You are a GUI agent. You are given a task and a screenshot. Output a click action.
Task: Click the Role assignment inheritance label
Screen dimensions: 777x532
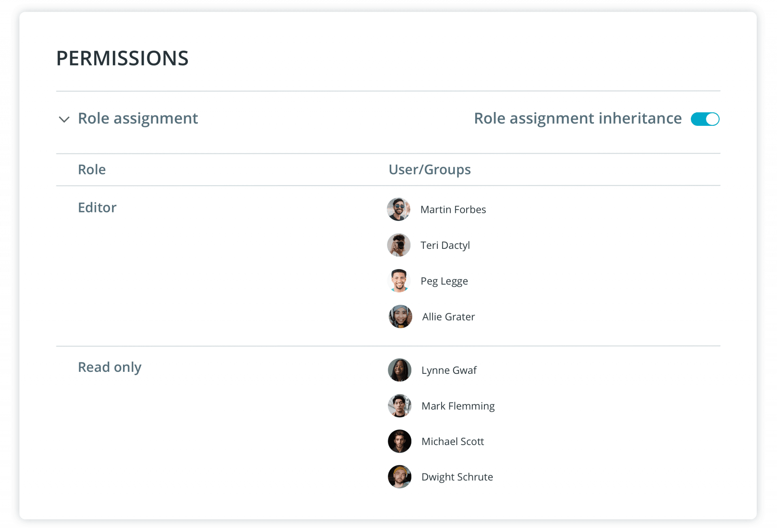[x=577, y=119]
